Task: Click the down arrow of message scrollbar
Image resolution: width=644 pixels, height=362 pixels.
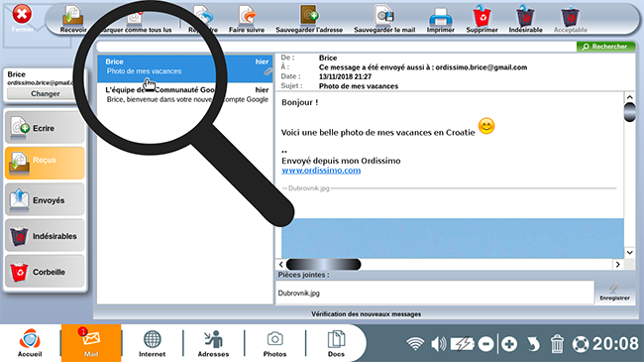Action: tap(629, 252)
